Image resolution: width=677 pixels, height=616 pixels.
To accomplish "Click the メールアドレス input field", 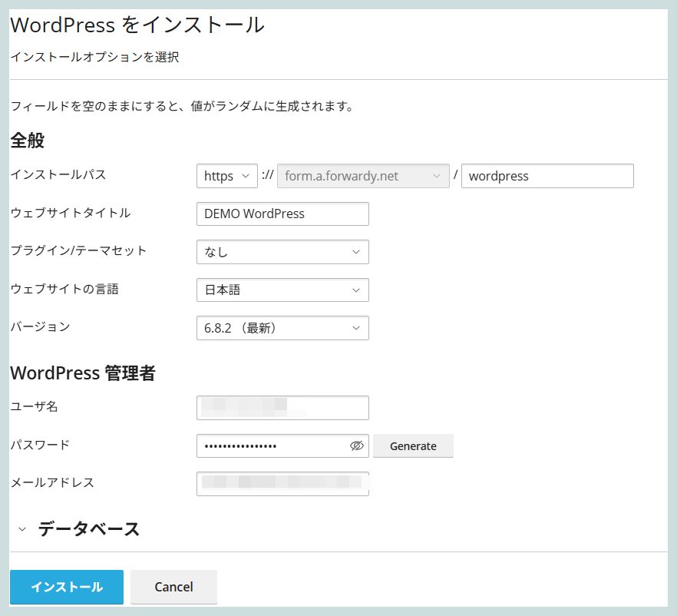I will point(282,484).
